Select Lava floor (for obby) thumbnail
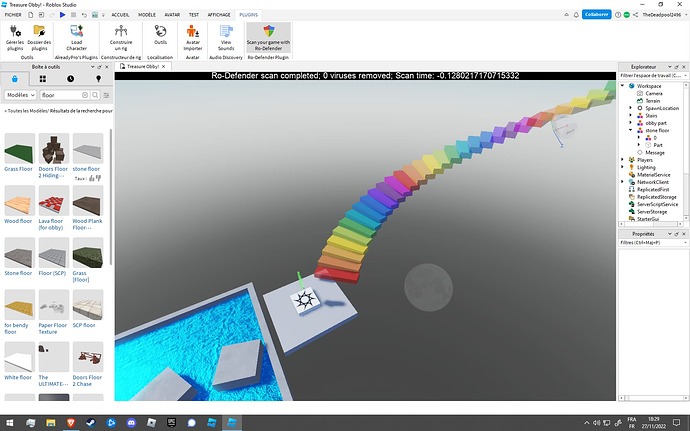Image resolution: width=690 pixels, height=431 pixels. click(x=54, y=201)
